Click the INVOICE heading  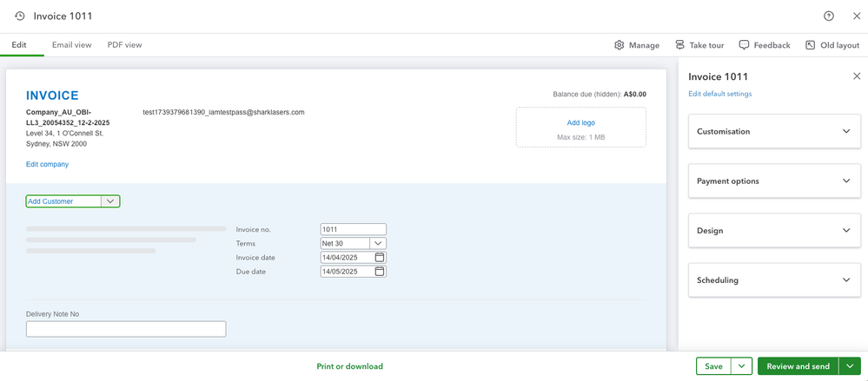pos(53,95)
